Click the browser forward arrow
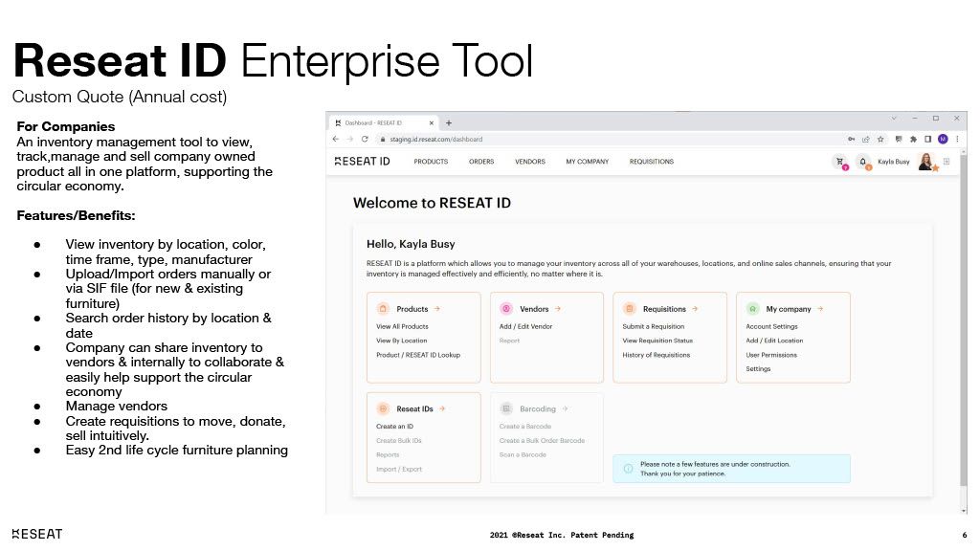The width and height of the screenshot is (980, 551). tap(350, 140)
